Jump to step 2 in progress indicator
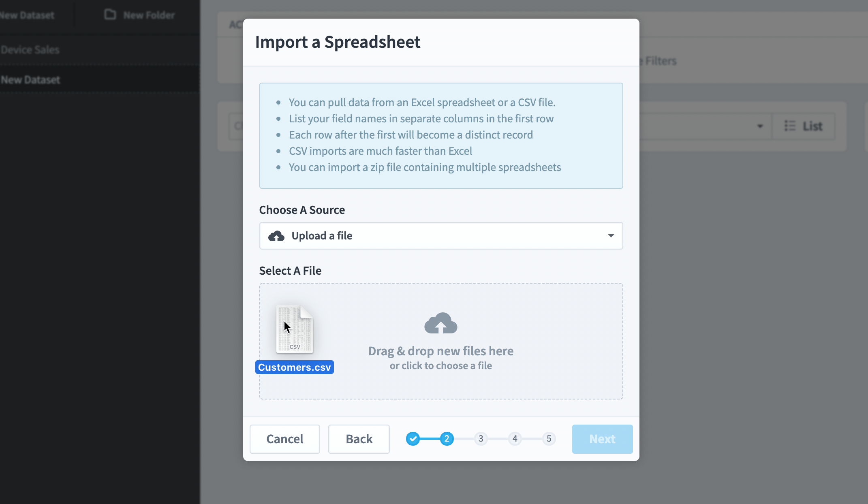This screenshot has width=868, height=504. coord(447,439)
